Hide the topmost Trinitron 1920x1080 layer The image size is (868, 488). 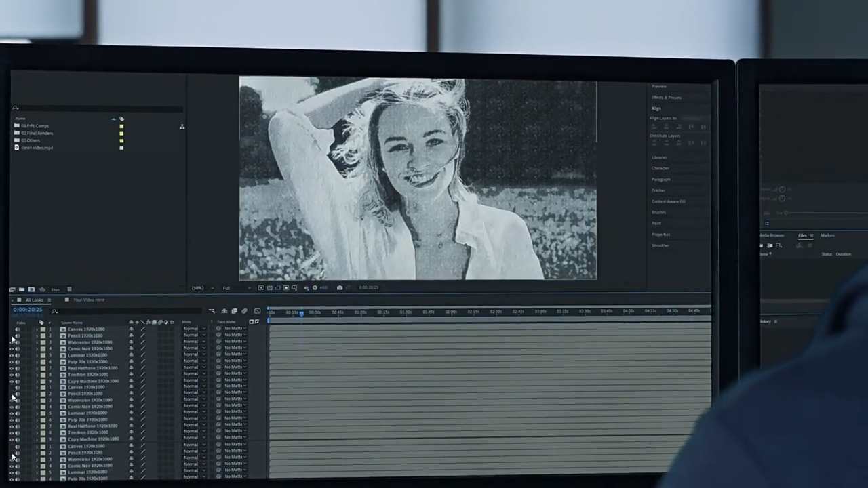coord(12,374)
